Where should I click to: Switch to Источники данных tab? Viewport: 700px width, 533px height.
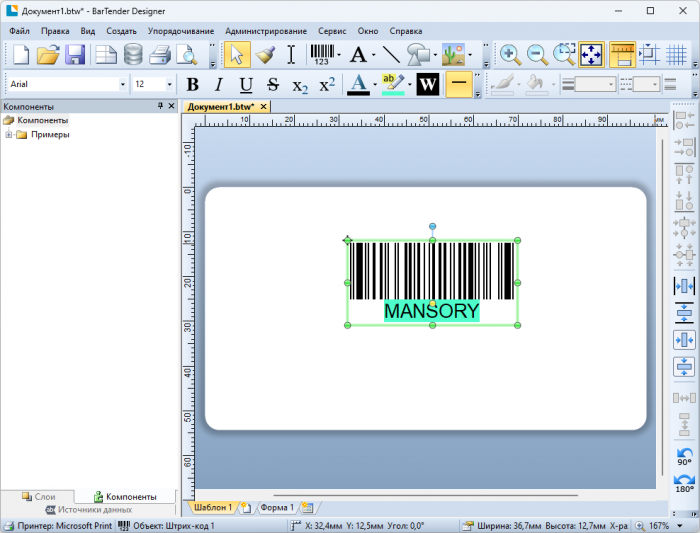pos(89,509)
